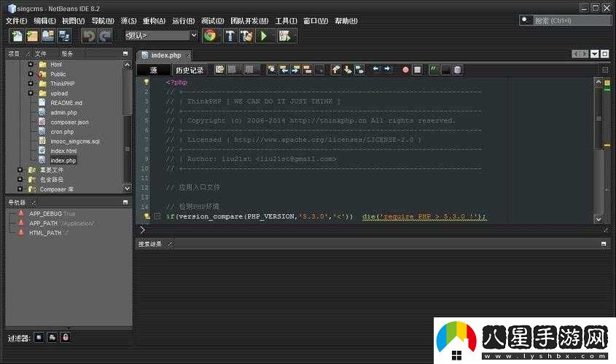Click the Uncomment editor icon
Screen dimensions: 616x364
pos(446,70)
